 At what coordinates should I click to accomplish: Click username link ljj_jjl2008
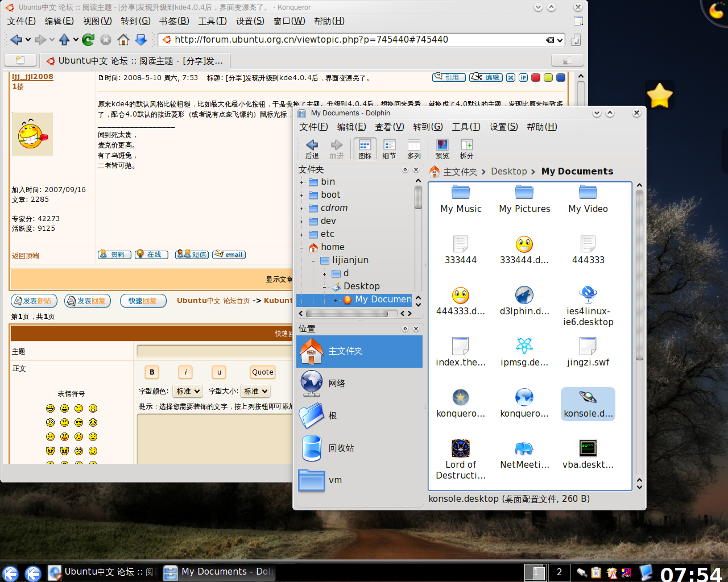point(32,76)
